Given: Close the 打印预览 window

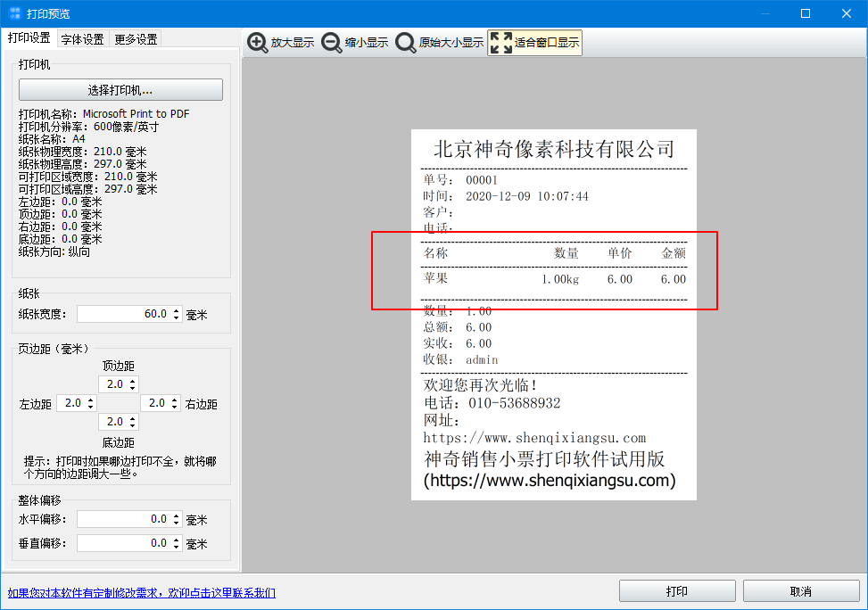Looking at the screenshot, I should (x=847, y=13).
